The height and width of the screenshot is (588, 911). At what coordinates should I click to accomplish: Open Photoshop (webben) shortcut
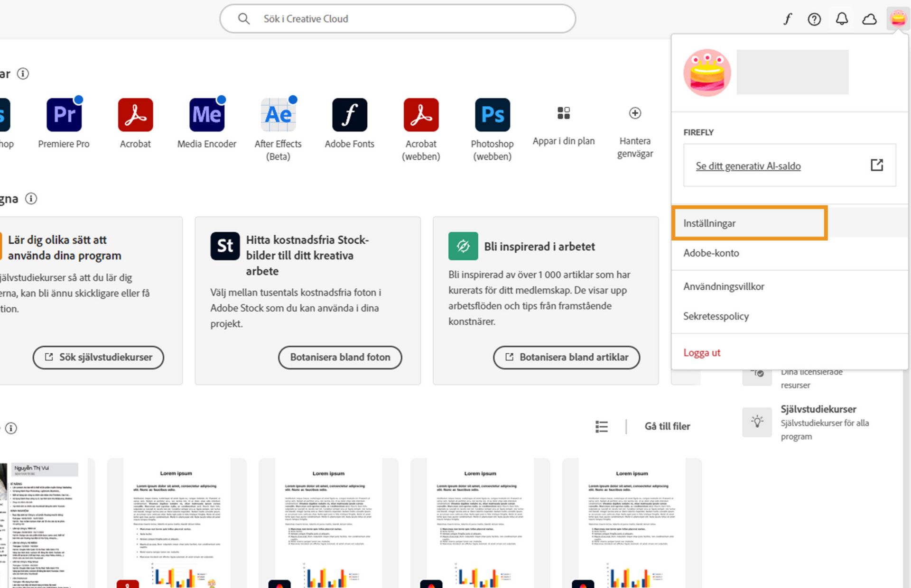492,115
